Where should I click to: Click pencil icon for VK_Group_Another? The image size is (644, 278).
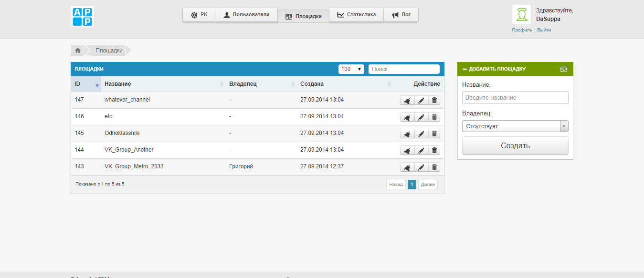coord(421,151)
